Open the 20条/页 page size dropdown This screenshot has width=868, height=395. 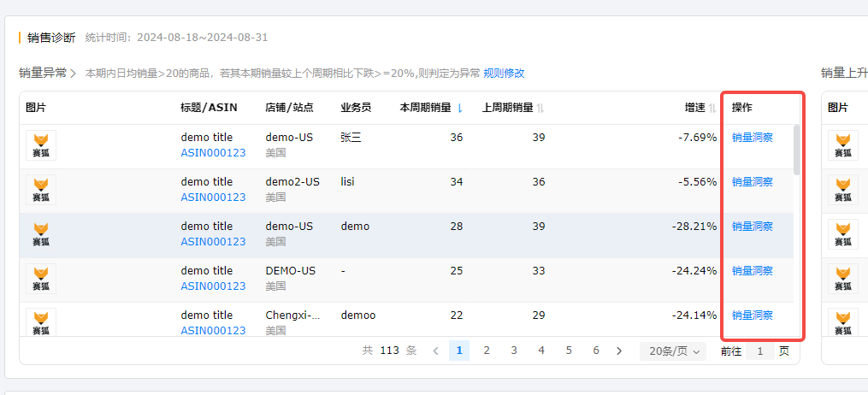[x=672, y=351]
